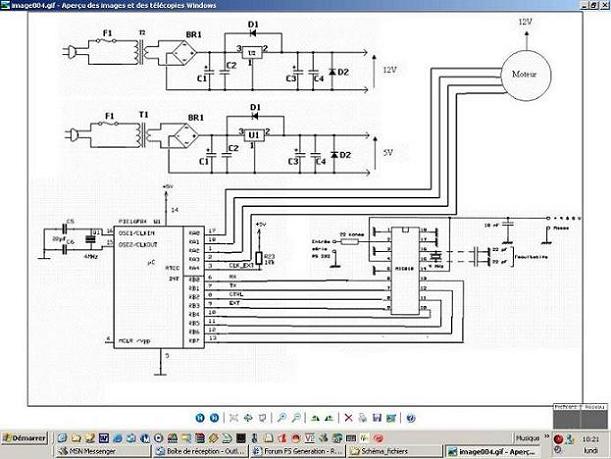Zoom out of the image
The image size is (611, 459).
click(296, 418)
